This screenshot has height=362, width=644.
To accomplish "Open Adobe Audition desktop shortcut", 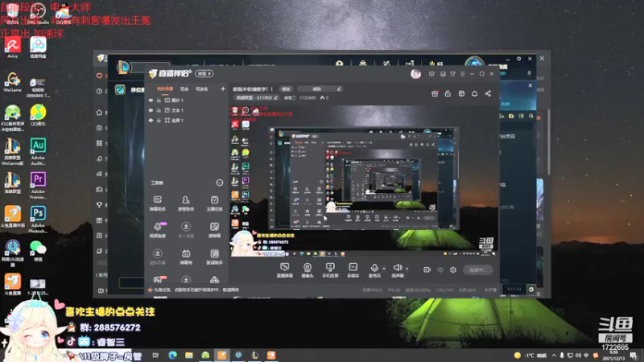I will tap(38, 151).
